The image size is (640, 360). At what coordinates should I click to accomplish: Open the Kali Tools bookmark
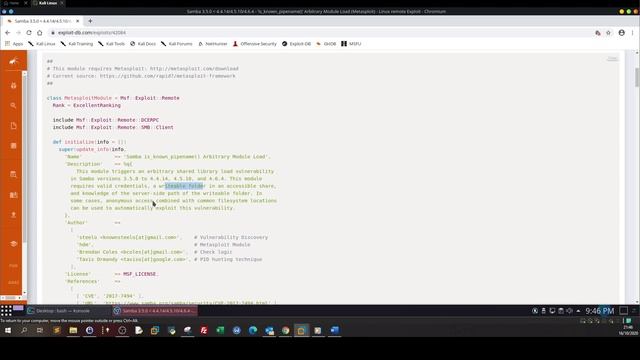[111, 44]
